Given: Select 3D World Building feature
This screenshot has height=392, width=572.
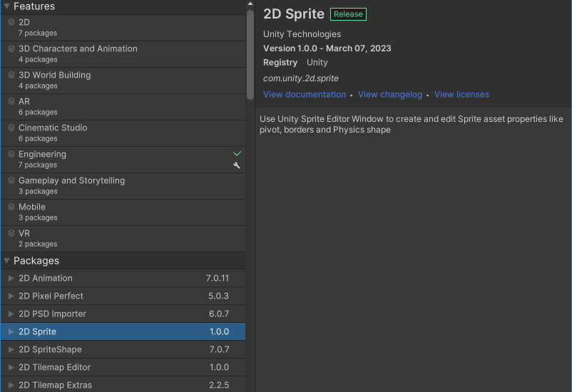Looking at the screenshot, I should click(x=123, y=81).
